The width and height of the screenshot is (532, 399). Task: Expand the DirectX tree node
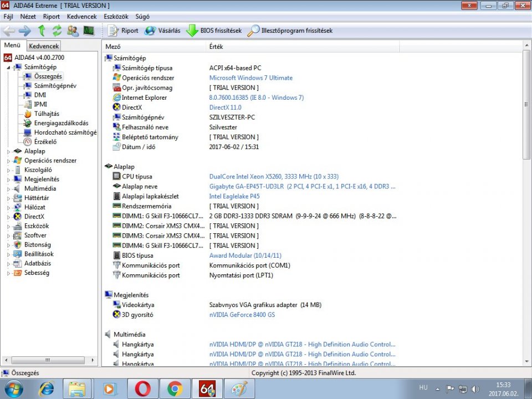point(8,217)
